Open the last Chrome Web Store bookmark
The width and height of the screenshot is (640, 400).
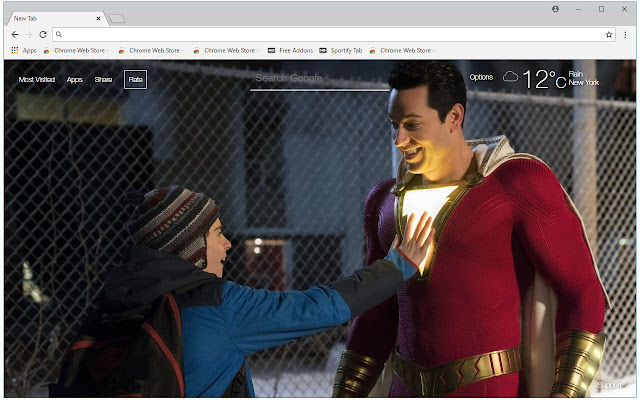[402, 51]
